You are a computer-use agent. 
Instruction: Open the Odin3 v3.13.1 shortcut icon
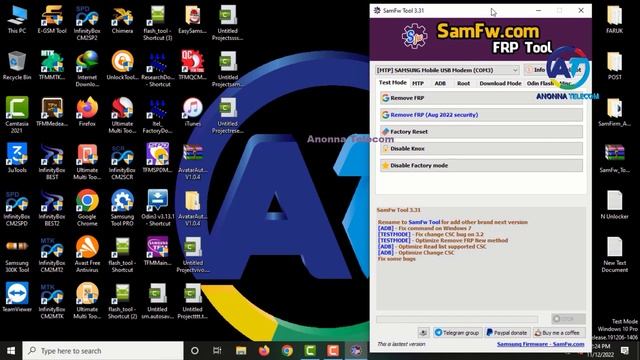(x=158, y=208)
